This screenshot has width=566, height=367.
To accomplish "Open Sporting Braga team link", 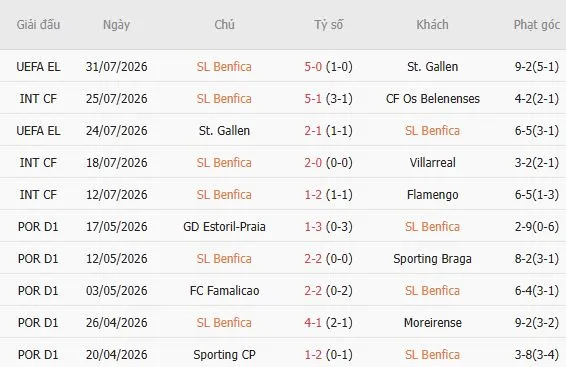I will (432, 259).
